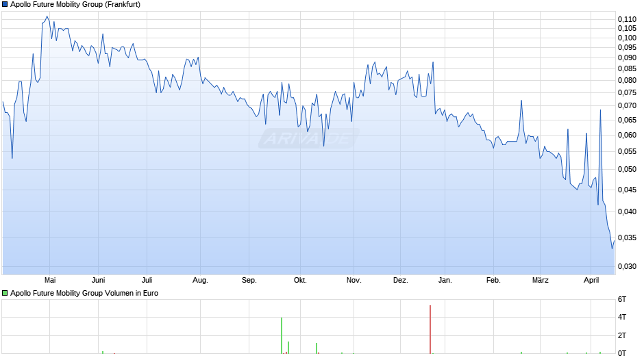Click the 0,030 price axis value

627,266
